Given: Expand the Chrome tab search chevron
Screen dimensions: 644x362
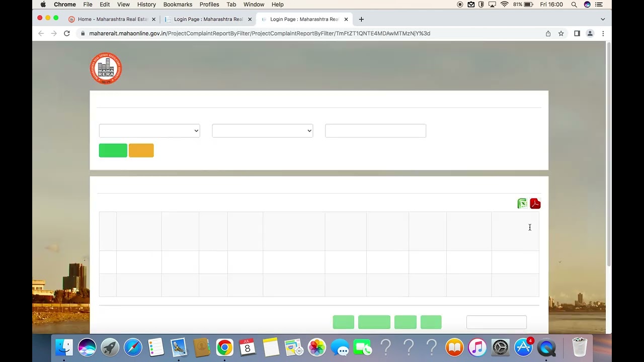Looking at the screenshot, I should (603, 19).
